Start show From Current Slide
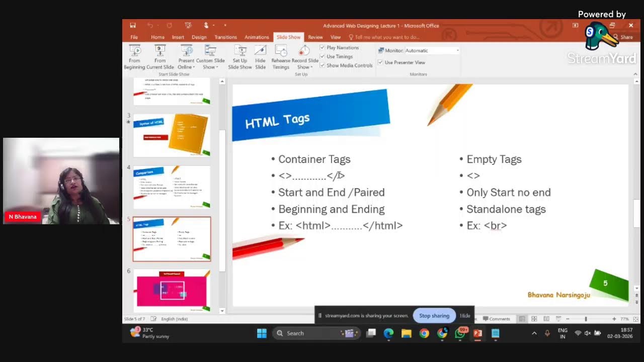This screenshot has width=644, height=362. tap(160, 57)
